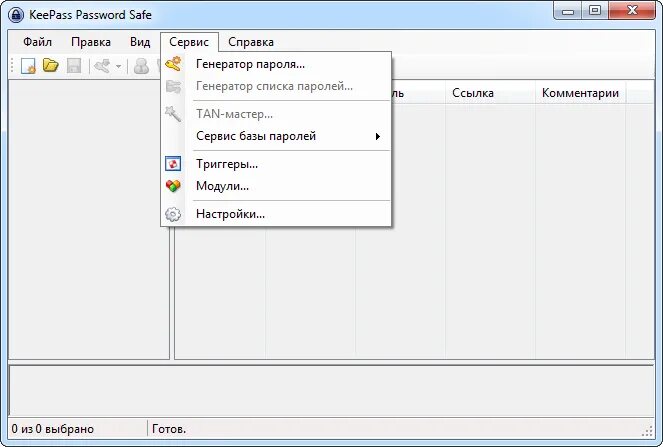663x447 pixels.
Task: Click the Ссылка column header
Action: point(490,93)
